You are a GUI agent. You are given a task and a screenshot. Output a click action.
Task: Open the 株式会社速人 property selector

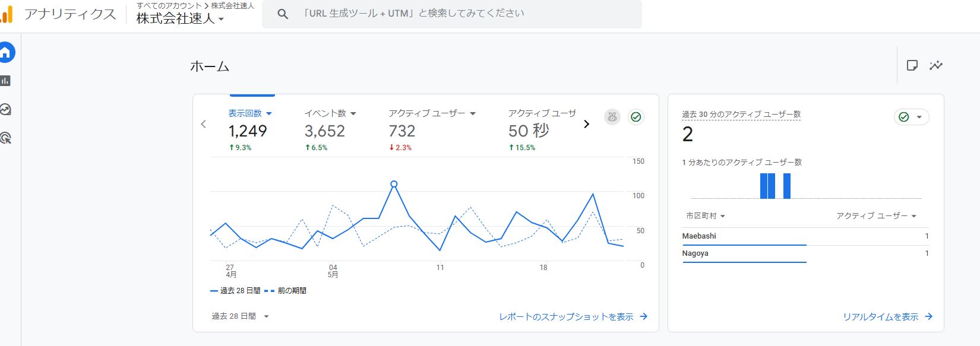[180, 18]
